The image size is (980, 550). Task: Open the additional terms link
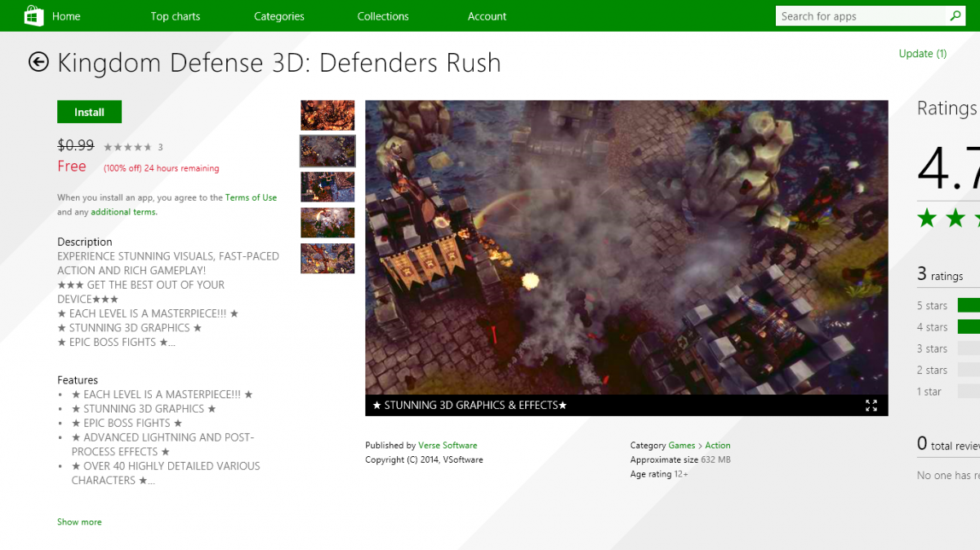[123, 212]
